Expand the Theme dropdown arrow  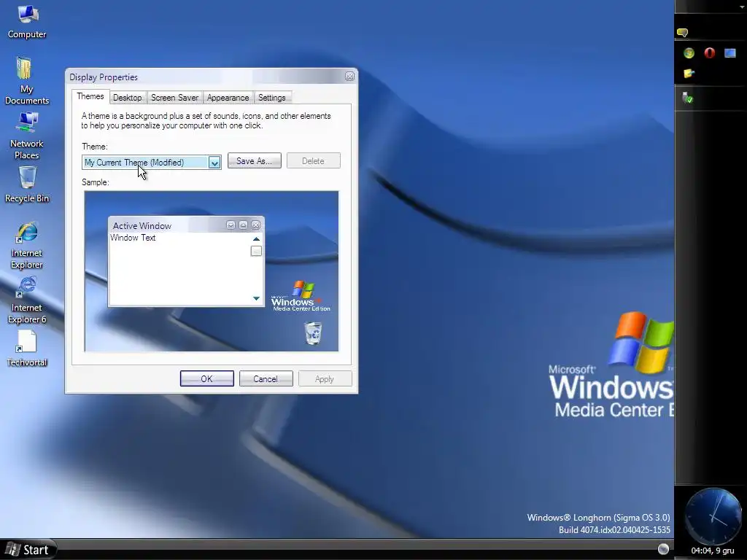click(x=214, y=163)
